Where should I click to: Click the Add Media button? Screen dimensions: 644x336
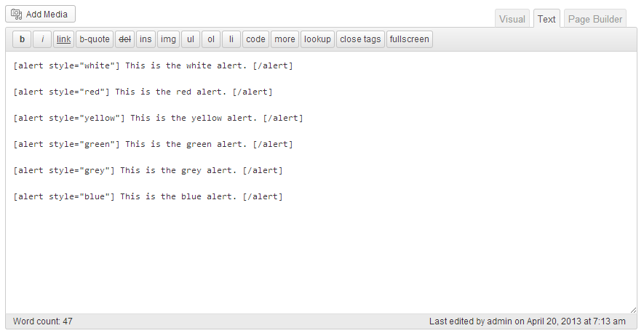(40, 14)
